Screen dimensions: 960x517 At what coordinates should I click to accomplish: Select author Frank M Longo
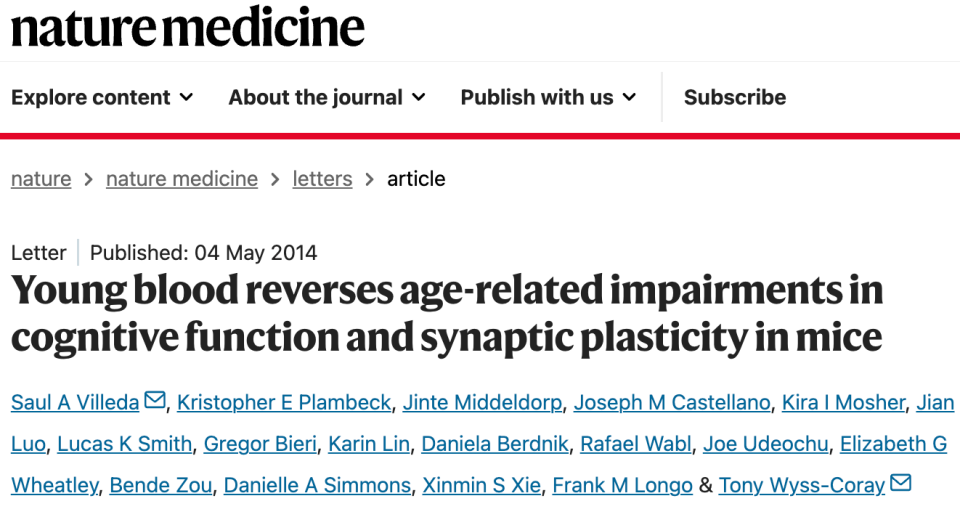(x=623, y=485)
